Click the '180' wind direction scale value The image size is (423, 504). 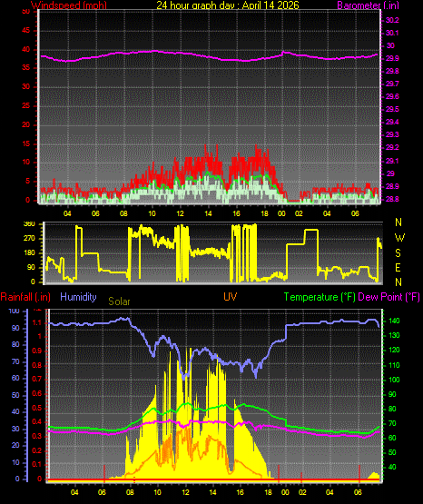[x=29, y=253]
